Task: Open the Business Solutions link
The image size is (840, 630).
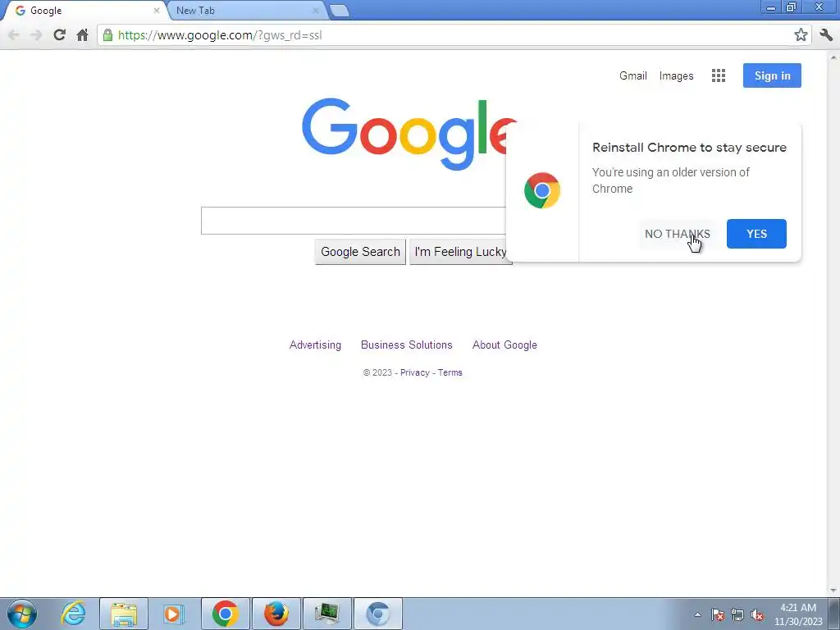Action: coord(407,345)
